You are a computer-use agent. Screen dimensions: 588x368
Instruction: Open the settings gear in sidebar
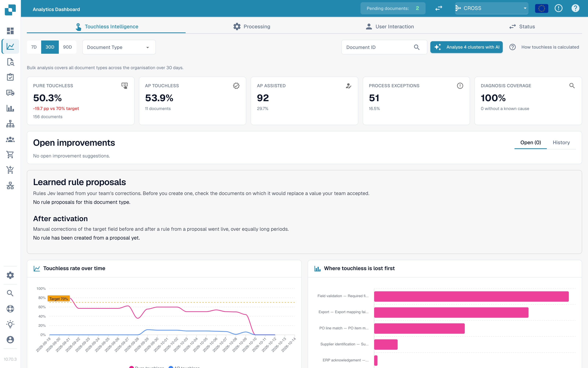(10, 275)
